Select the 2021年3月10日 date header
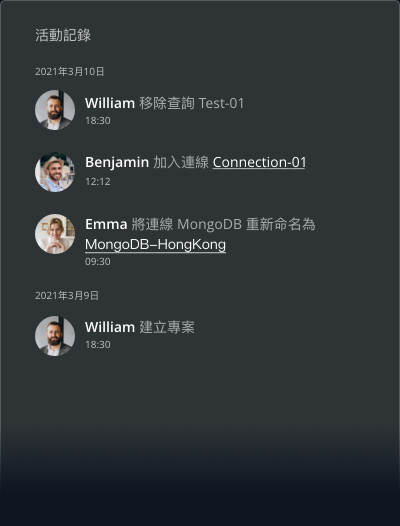This screenshot has height=526, width=400. [70, 71]
